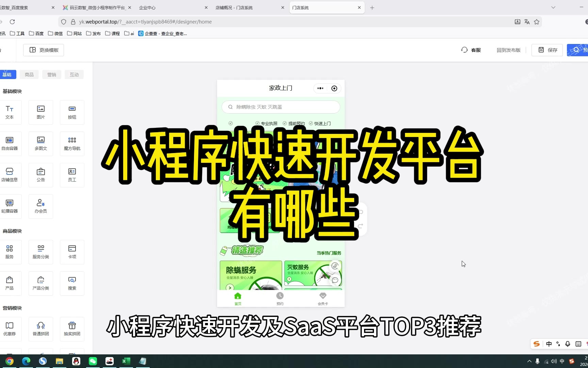This screenshot has width=588, height=368.
Task: Select the 轮播容器 carousel module
Action: click(x=10, y=206)
